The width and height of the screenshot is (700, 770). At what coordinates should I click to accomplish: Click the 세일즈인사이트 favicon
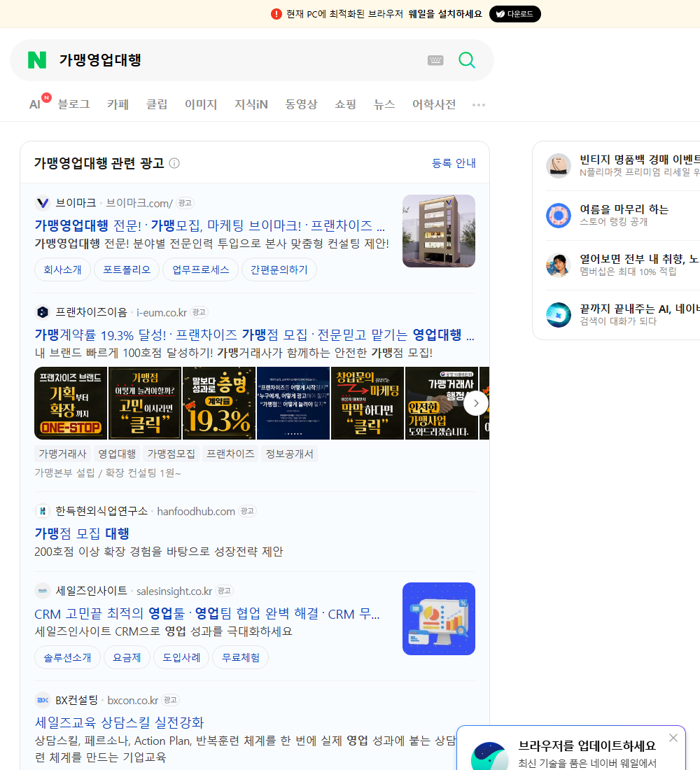[43, 591]
